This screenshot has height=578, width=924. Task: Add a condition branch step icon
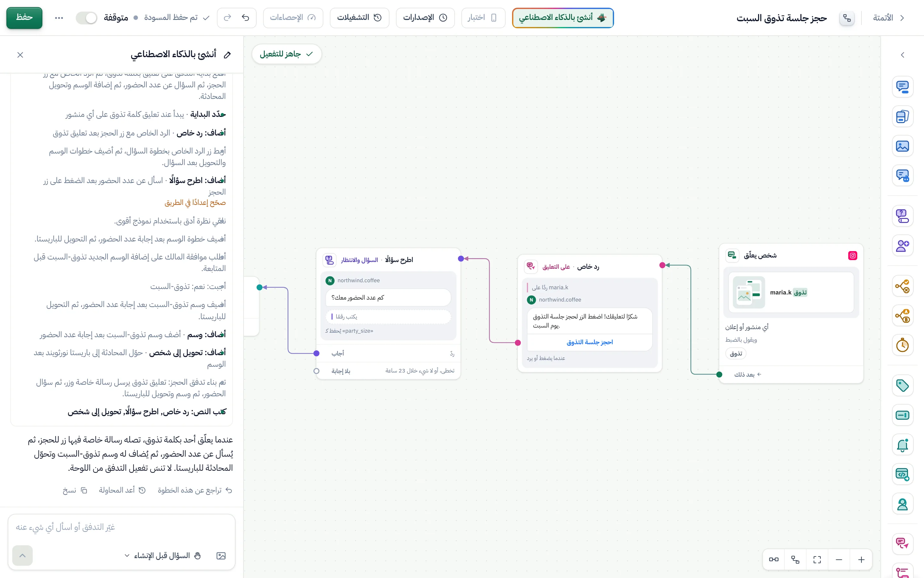(x=902, y=286)
